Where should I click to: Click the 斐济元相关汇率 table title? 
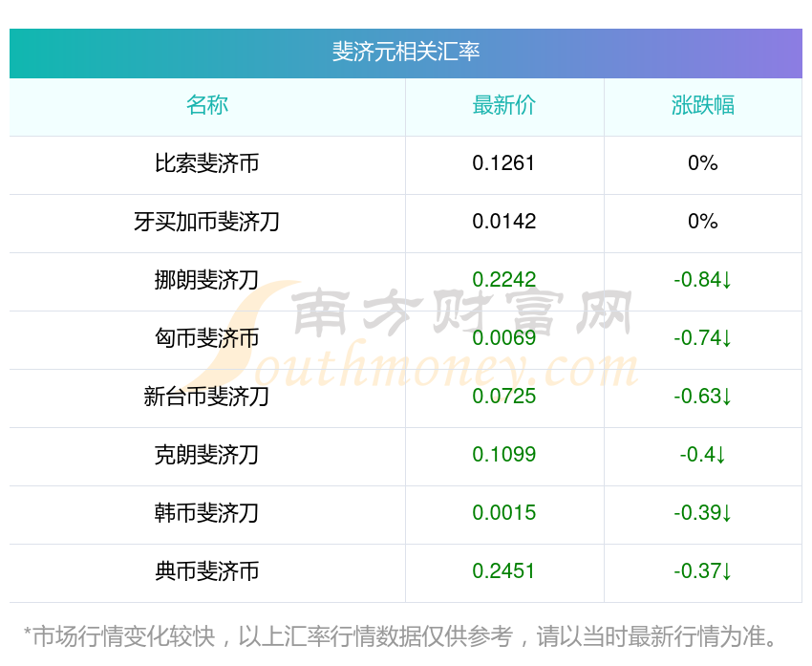point(406,52)
